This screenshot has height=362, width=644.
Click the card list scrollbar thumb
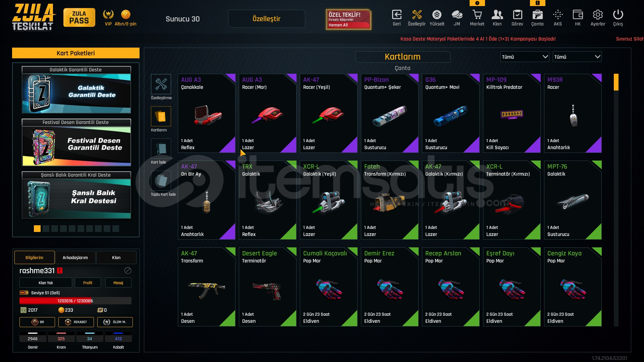click(x=616, y=82)
